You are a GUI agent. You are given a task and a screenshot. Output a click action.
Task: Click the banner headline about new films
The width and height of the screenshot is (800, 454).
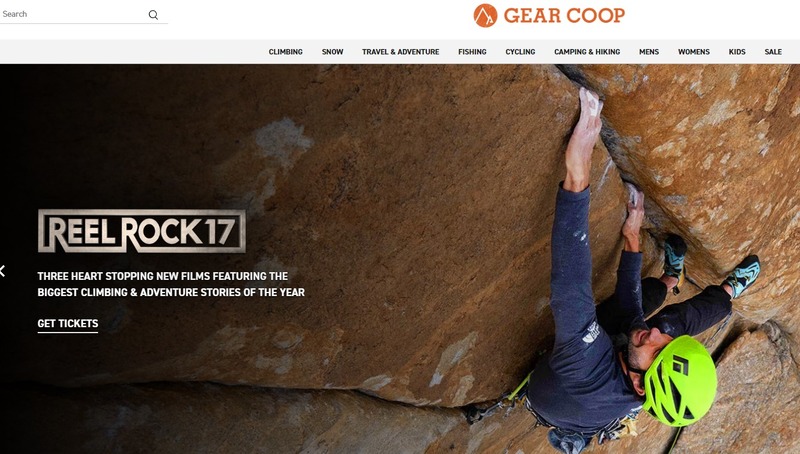coord(171,284)
